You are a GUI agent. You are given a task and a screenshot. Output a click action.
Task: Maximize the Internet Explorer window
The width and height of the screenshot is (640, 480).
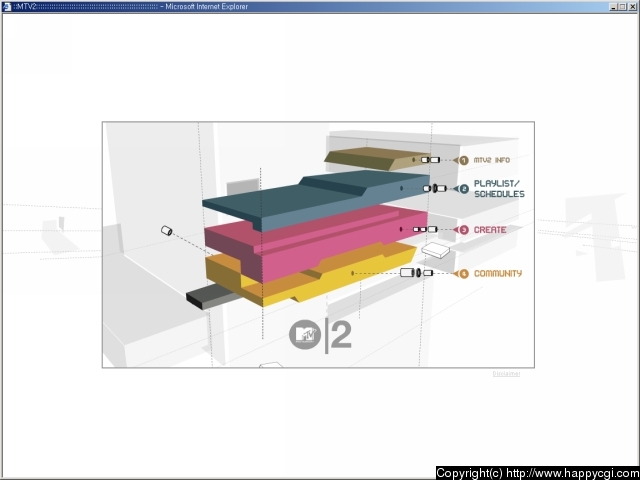(x=622, y=7)
